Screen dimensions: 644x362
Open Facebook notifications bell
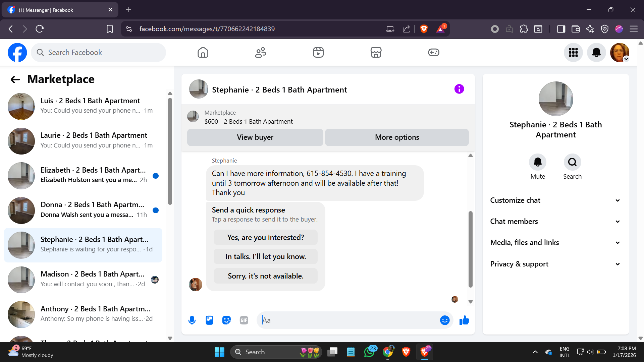click(596, 52)
